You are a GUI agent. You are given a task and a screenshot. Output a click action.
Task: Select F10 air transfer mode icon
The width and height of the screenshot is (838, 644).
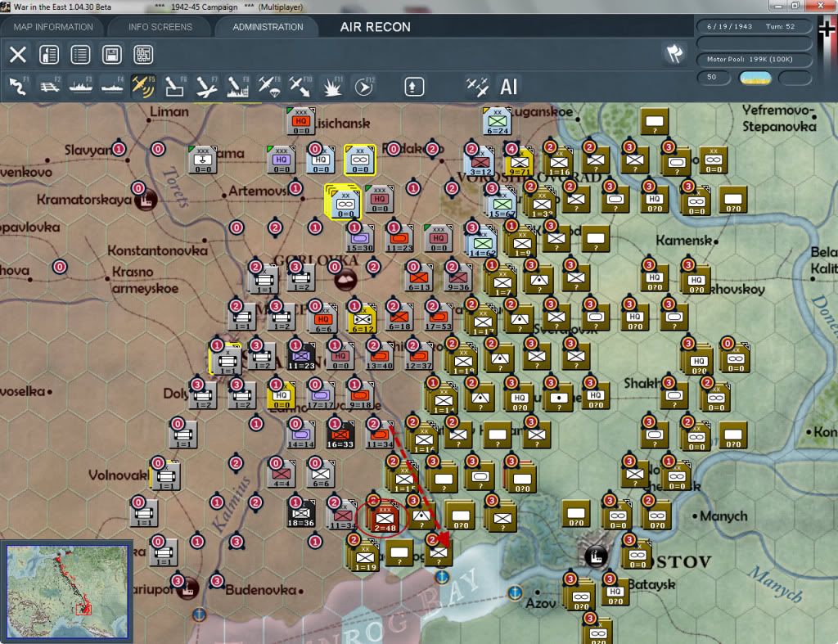click(x=300, y=87)
